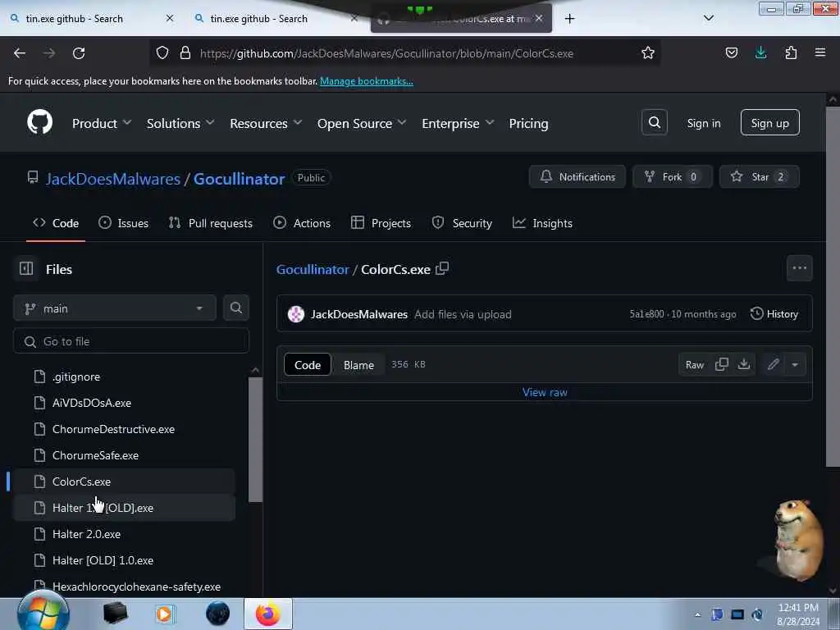Click the GitHub logo icon
Screen dimensions: 840x630
pos(39,123)
